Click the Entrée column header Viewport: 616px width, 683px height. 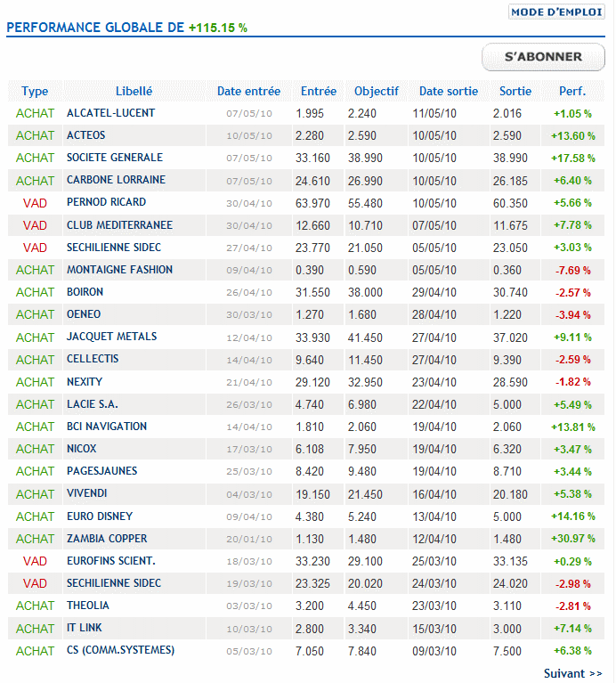(x=319, y=91)
